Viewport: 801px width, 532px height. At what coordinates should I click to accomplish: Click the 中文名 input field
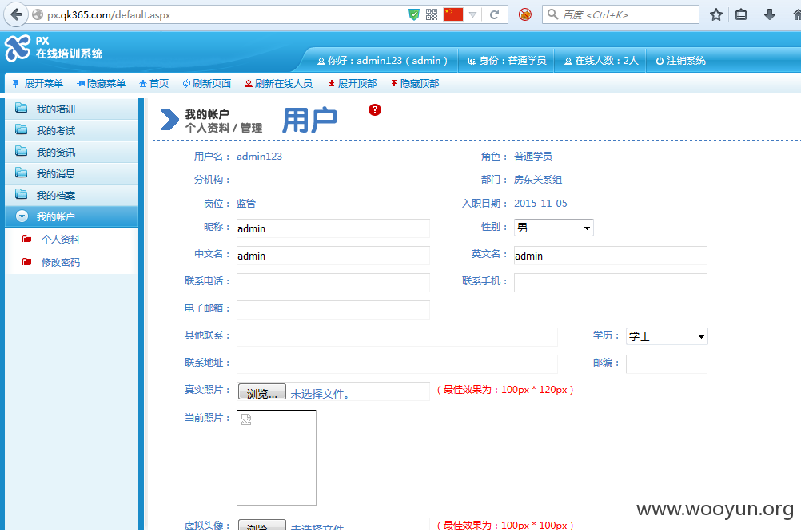[333, 256]
